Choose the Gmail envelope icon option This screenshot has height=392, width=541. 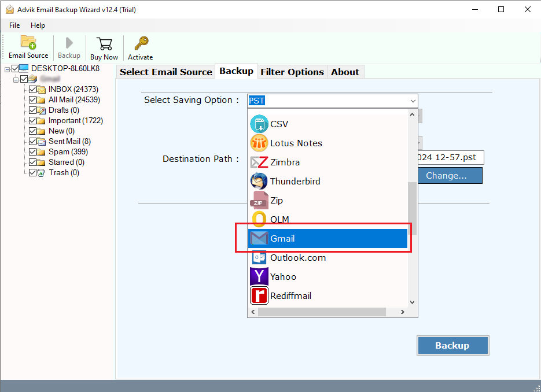tap(259, 238)
